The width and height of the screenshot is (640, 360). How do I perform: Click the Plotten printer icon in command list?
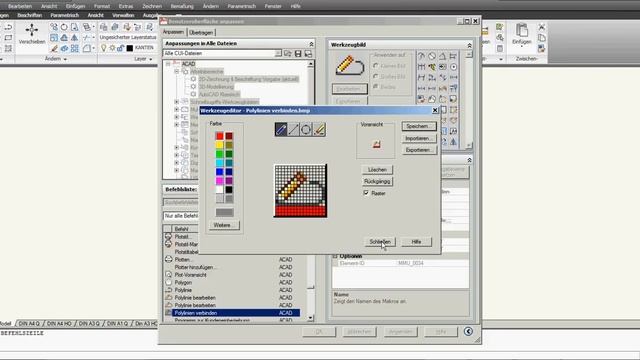click(x=169, y=259)
